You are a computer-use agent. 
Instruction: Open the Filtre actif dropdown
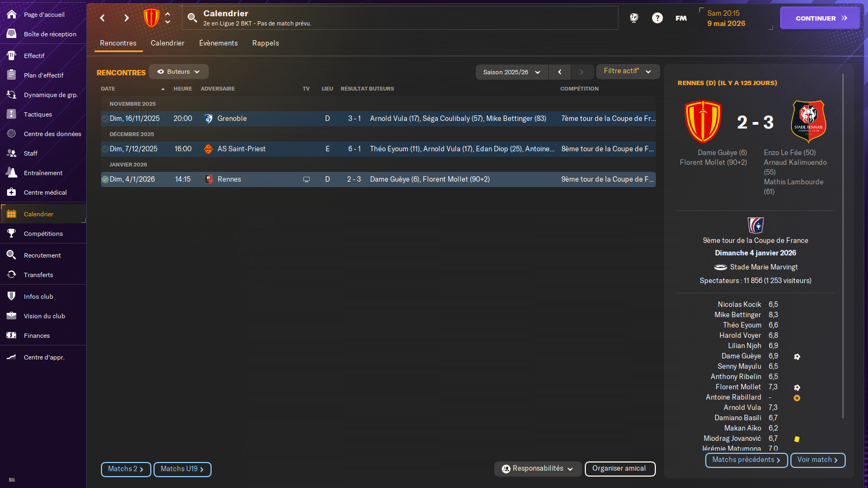[628, 71]
